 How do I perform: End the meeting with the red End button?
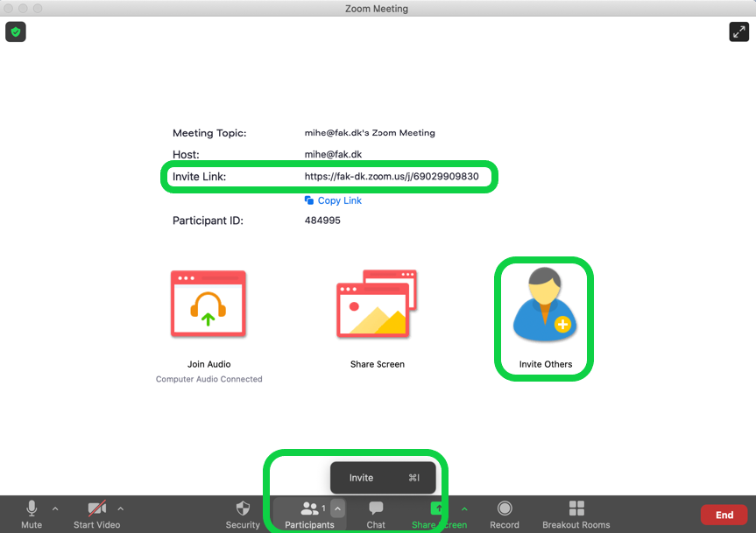pos(724,515)
